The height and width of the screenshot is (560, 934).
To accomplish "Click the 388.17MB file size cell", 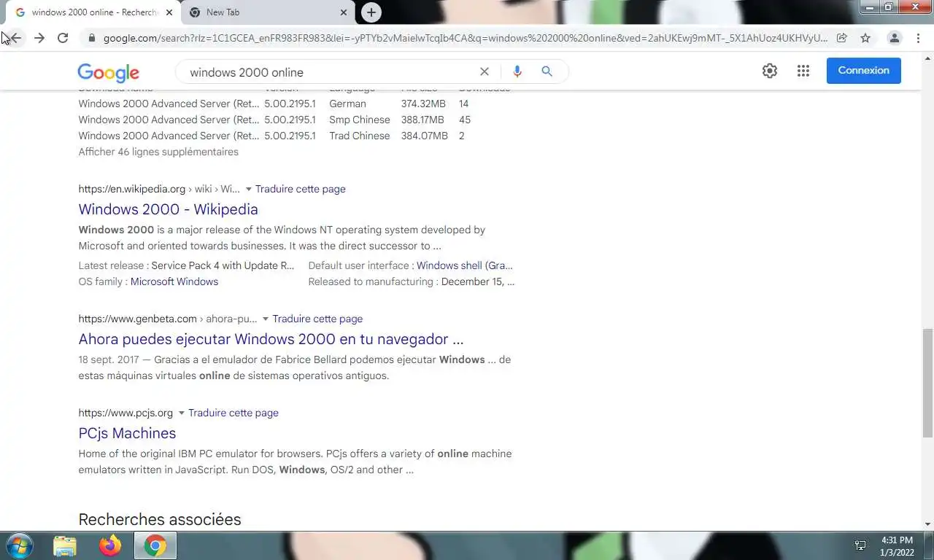I will [x=422, y=120].
